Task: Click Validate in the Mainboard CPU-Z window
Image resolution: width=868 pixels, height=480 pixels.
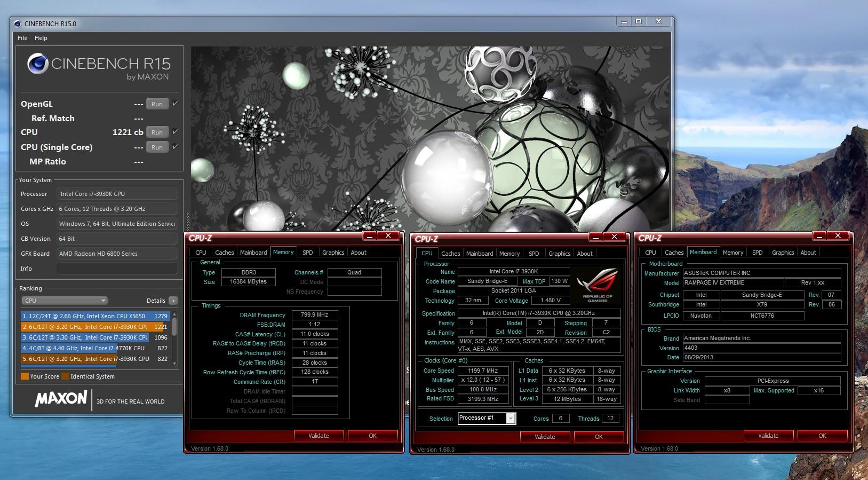Action: pyautogui.click(x=768, y=436)
